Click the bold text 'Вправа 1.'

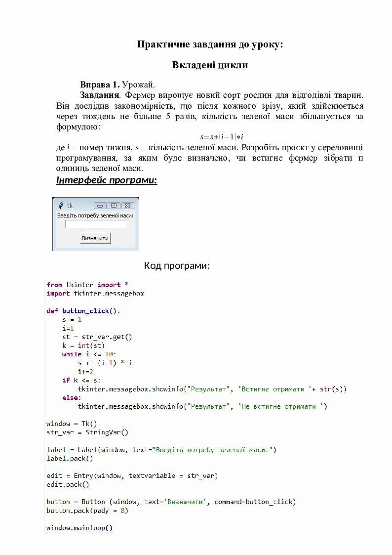click(100, 84)
